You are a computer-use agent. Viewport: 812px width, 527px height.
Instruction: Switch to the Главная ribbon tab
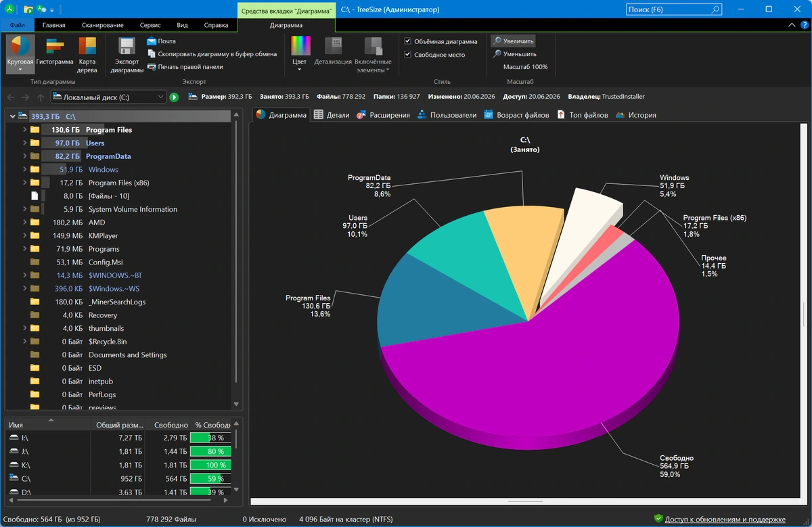54,25
